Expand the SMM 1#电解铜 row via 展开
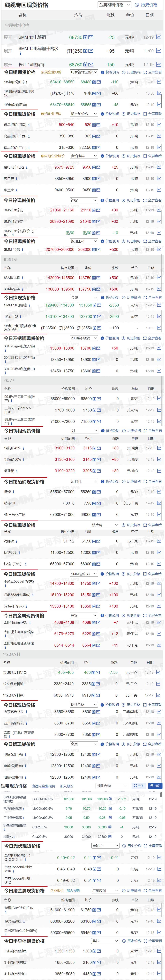Screen dimensions: 165x980 (8, 37)
